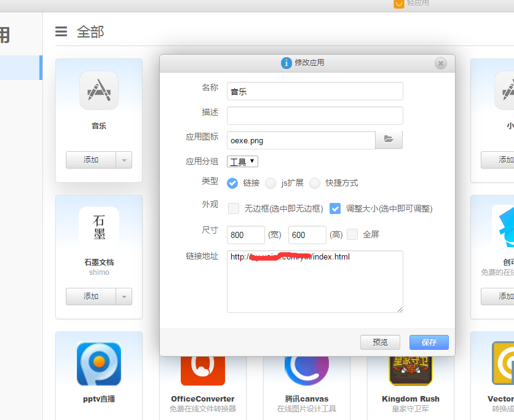This screenshot has height=420, width=514.
Task: Select the highlighted sidebar category item
Action: tap(21, 68)
